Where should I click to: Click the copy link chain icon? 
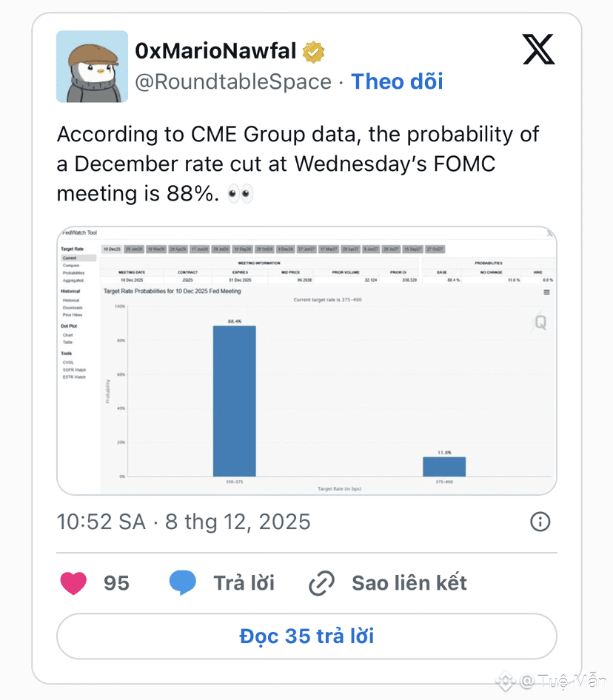[x=322, y=583]
